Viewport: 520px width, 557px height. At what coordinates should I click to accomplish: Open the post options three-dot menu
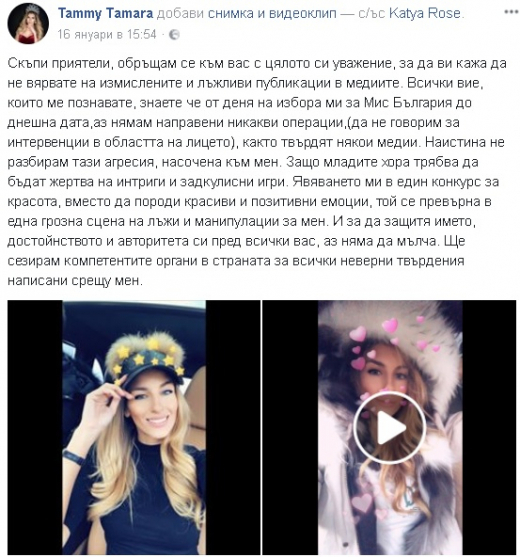(x=511, y=12)
